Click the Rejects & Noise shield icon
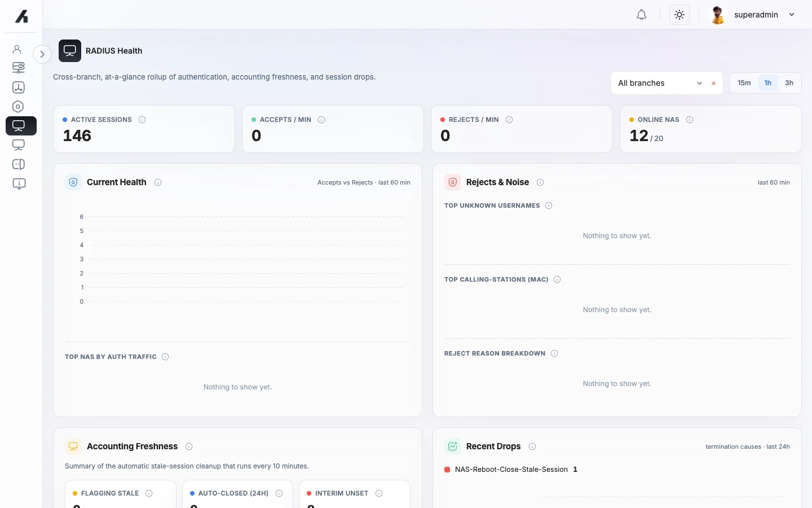Screen dimensions: 812x508 (x=453, y=182)
